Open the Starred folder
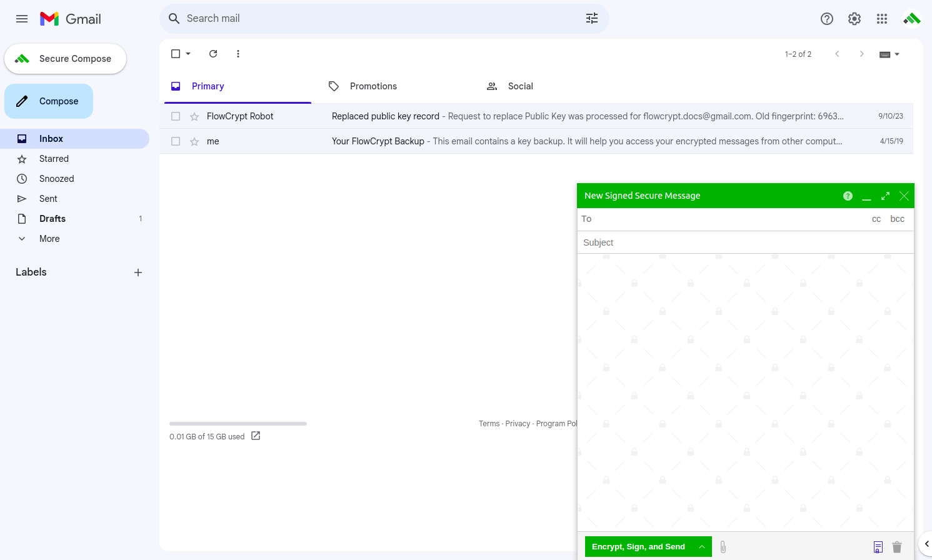This screenshot has width=932, height=560. pos(75,159)
